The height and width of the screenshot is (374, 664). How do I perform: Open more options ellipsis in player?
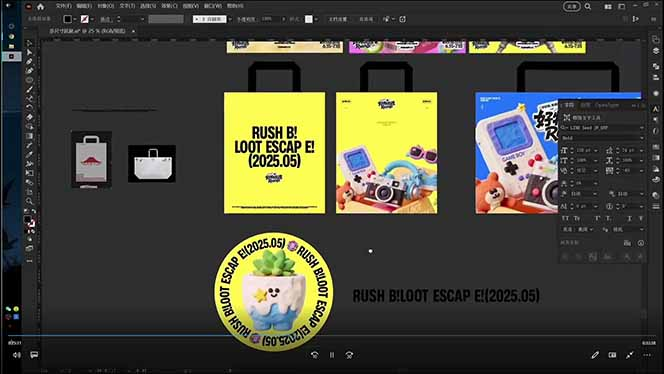tap(647, 355)
